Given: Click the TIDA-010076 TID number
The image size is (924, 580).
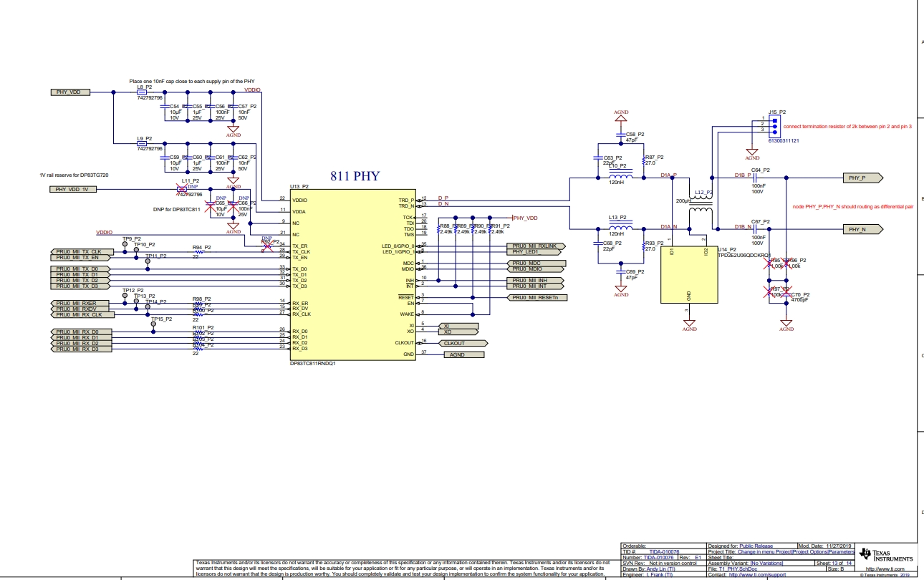Looking at the screenshot, I should tap(665, 552).
